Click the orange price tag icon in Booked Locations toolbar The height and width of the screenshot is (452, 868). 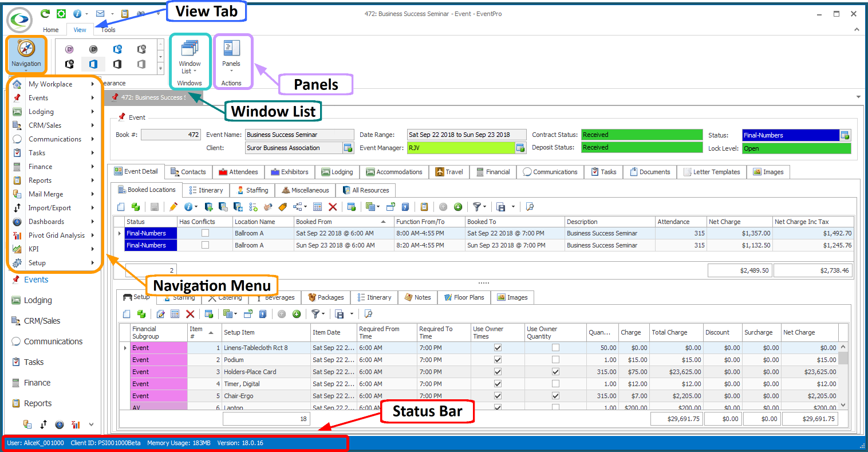coord(282,207)
